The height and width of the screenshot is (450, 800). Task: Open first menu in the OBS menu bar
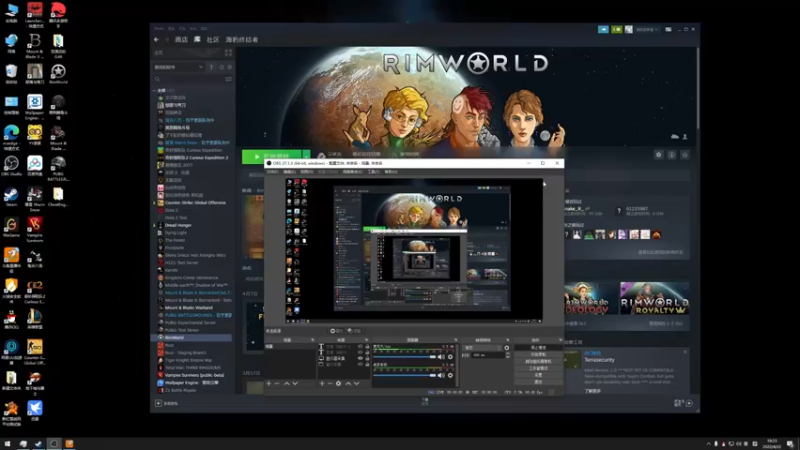tap(272, 172)
